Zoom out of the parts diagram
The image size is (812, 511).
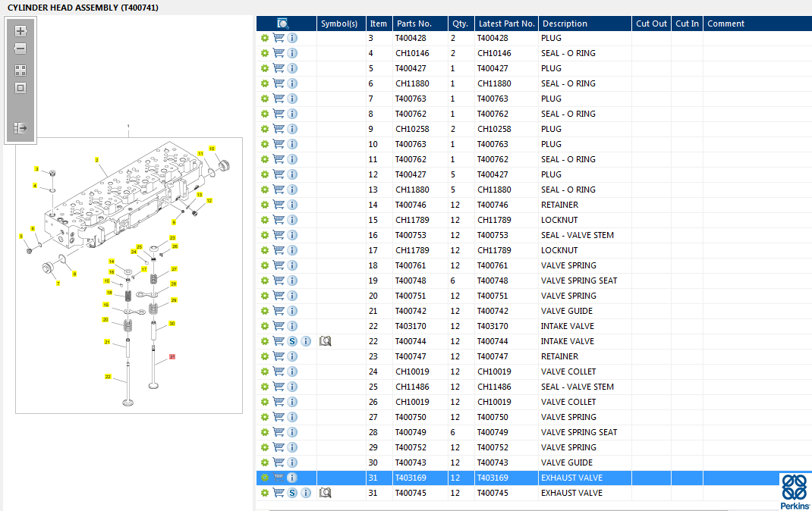(x=20, y=49)
